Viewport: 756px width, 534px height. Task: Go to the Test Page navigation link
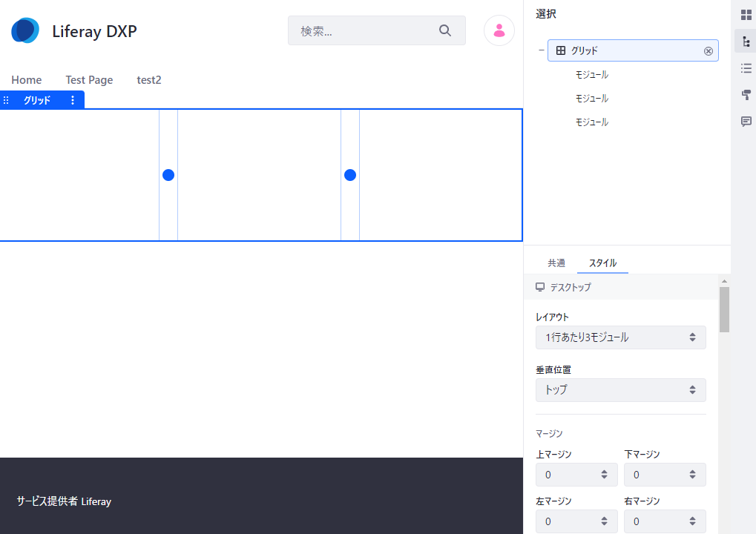click(x=89, y=80)
